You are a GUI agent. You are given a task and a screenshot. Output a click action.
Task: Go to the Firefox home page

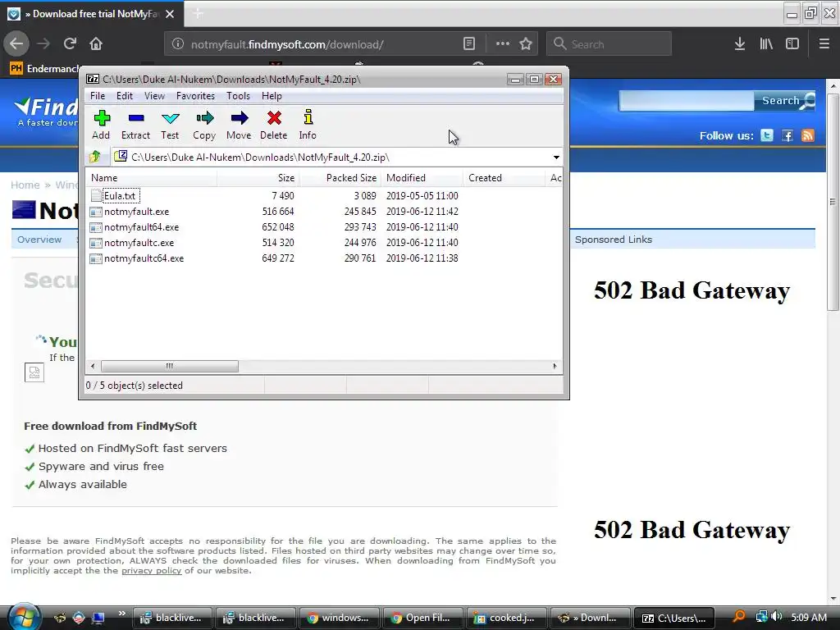pyautogui.click(x=96, y=43)
